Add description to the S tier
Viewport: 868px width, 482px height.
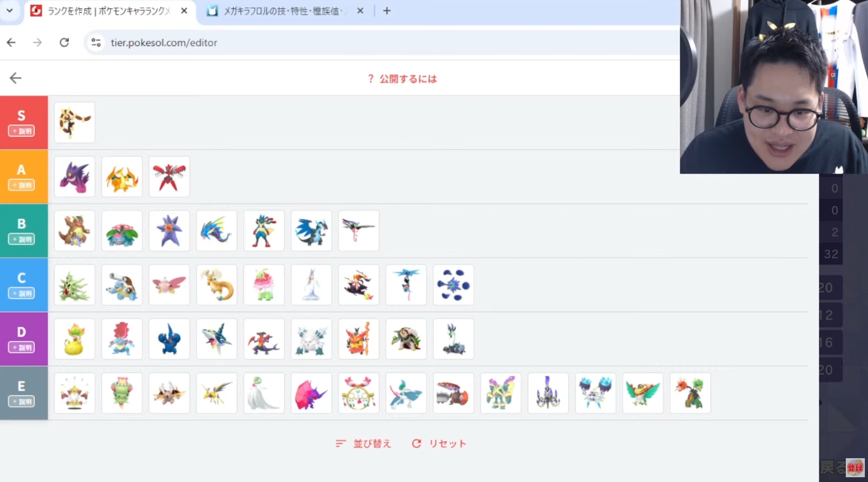point(22,131)
